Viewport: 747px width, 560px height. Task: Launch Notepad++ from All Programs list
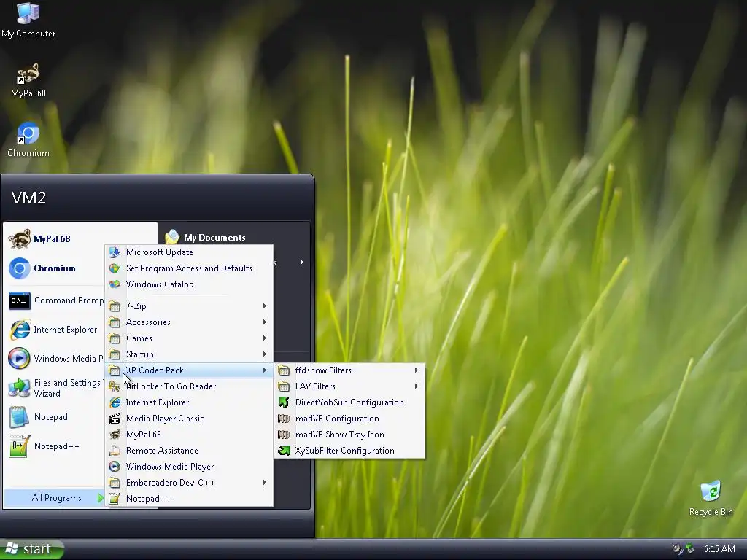pos(189,499)
